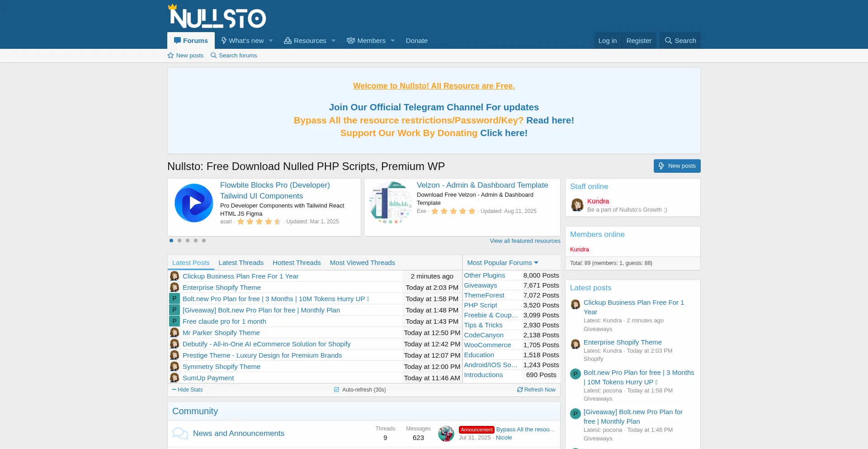Select the first featured carousel dot

tap(171, 241)
